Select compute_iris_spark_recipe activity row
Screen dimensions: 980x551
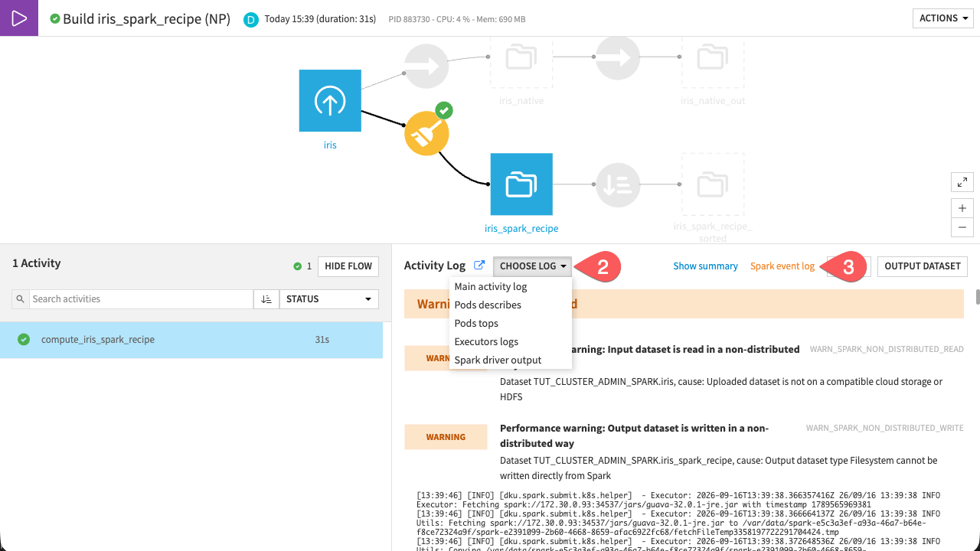(x=191, y=340)
